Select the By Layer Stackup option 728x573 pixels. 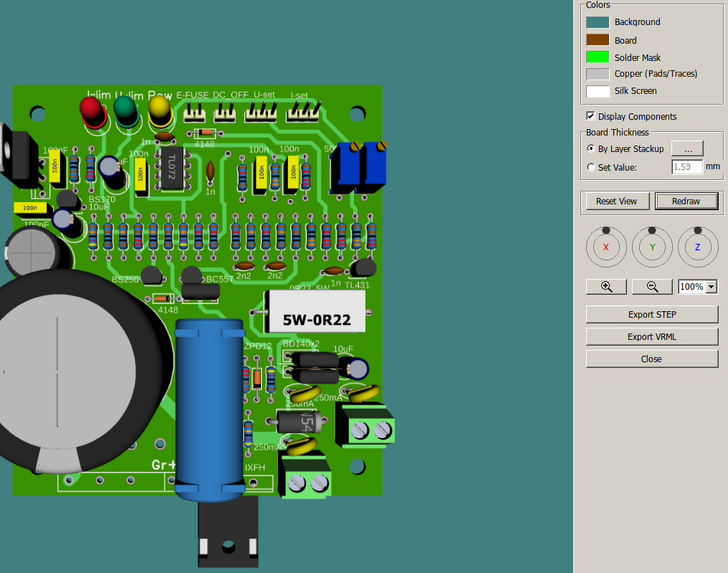click(x=591, y=149)
